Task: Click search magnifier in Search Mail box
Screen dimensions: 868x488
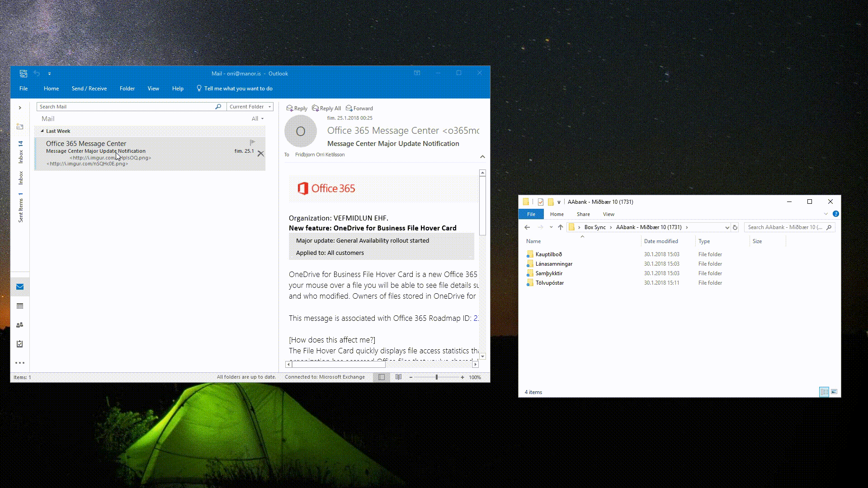Action: point(218,107)
